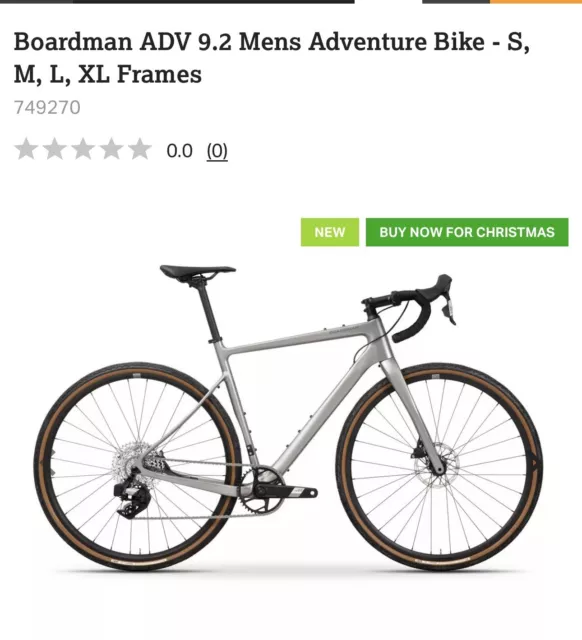Click the NEW product badge
Screen dimensions: 582x640
[330, 232]
